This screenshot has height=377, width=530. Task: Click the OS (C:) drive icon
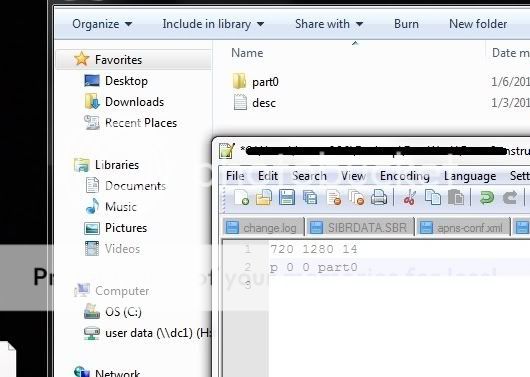[92, 311]
